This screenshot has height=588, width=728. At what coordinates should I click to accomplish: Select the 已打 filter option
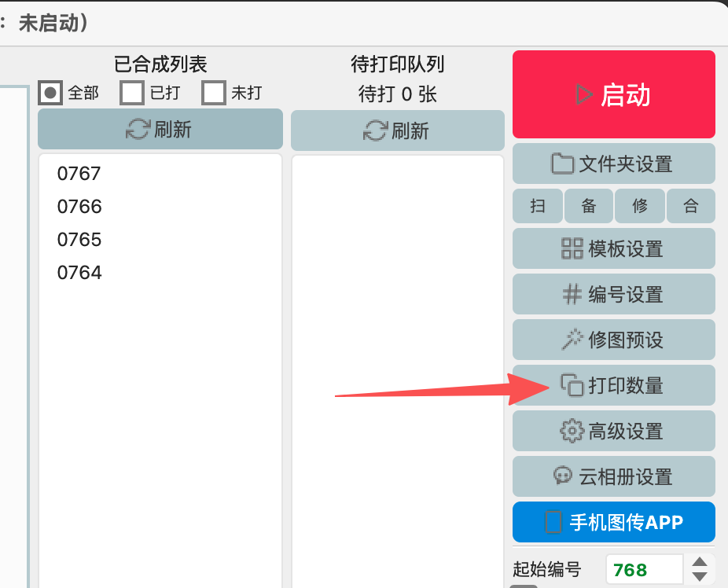point(131,92)
